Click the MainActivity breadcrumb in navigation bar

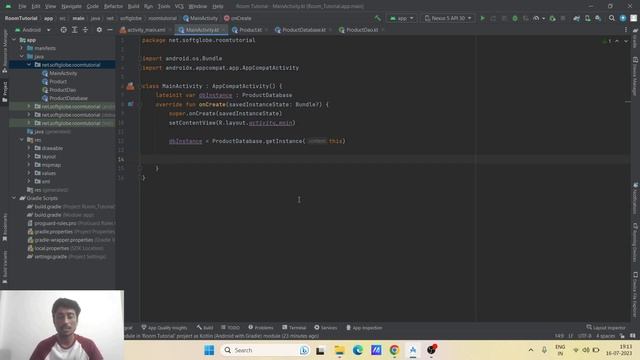click(200, 18)
